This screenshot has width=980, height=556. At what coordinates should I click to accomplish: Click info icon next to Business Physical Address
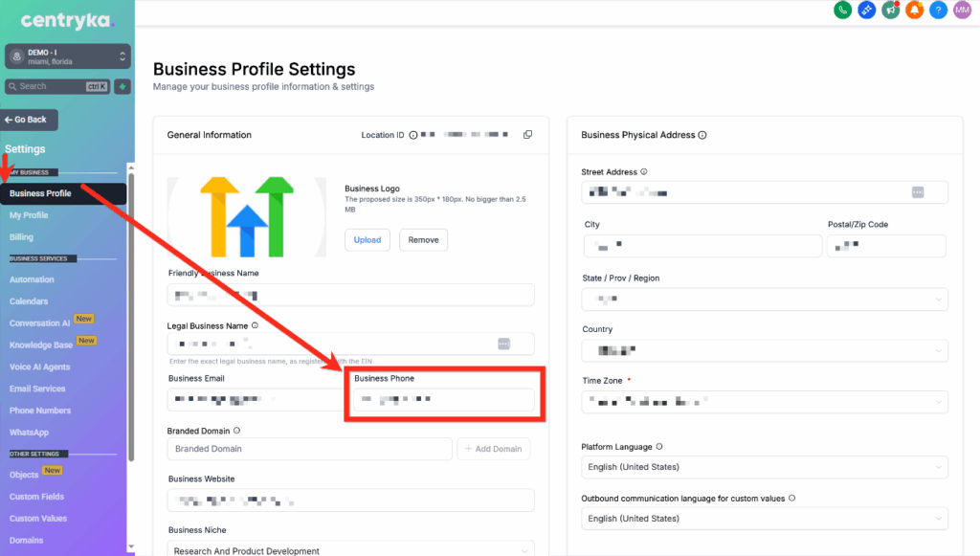point(703,135)
